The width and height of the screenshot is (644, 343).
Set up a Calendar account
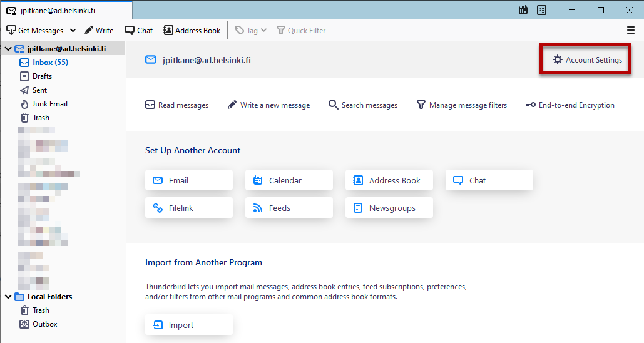pyautogui.click(x=289, y=180)
